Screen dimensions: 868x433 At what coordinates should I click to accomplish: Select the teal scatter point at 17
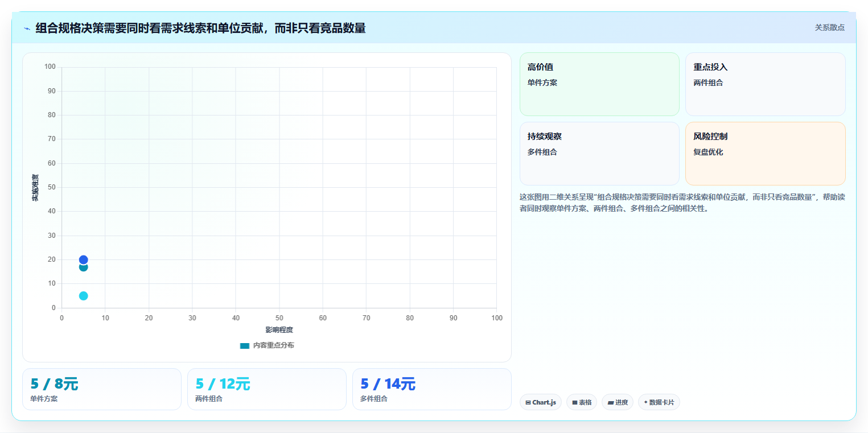83,267
